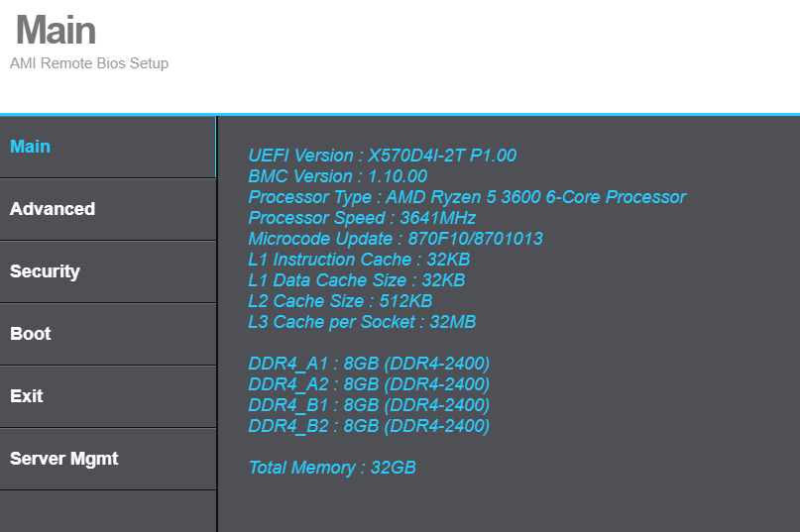Click the large Main page heading

click(x=56, y=30)
